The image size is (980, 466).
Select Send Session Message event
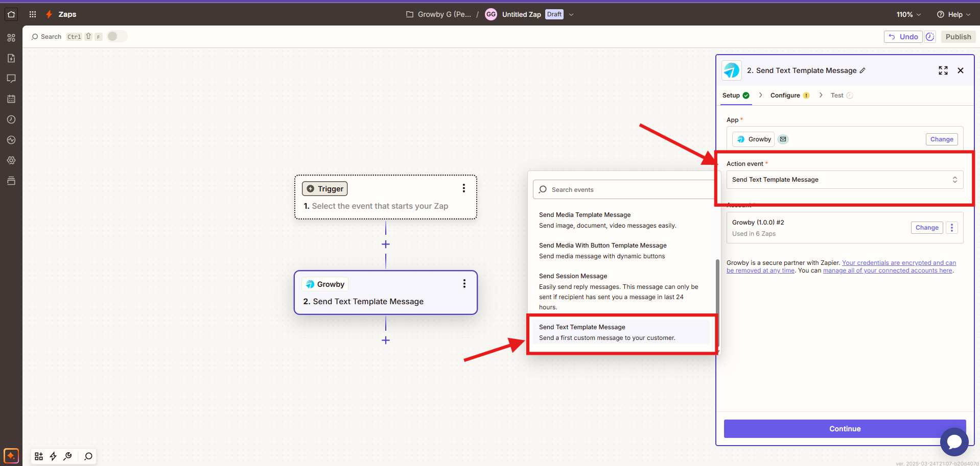pyautogui.click(x=622, y=291)
